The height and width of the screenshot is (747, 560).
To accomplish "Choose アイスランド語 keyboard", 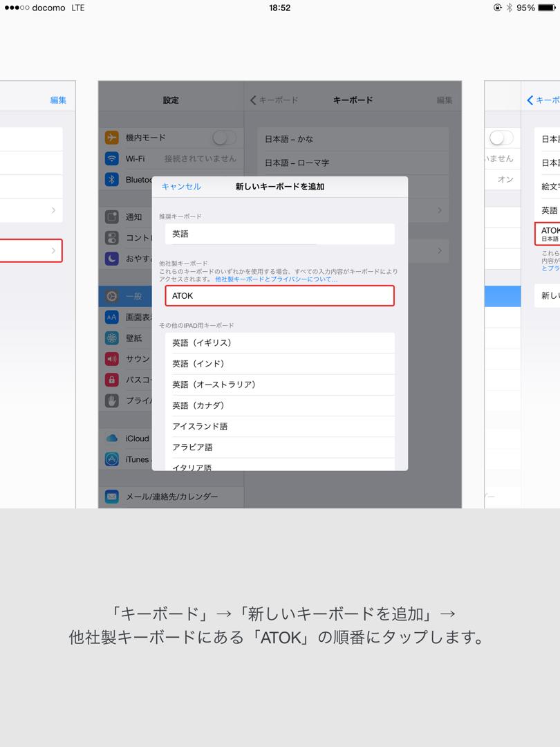I will pos(280,426).
